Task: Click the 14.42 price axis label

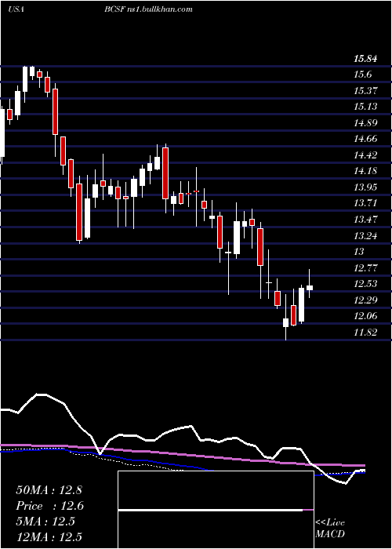Action: pos(365,155)
